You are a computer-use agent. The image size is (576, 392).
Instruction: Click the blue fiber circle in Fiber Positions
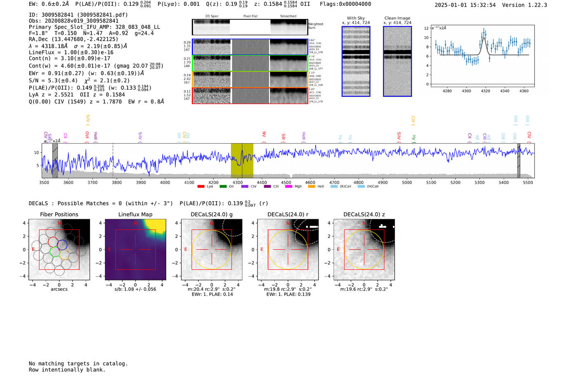pos(62,245)
